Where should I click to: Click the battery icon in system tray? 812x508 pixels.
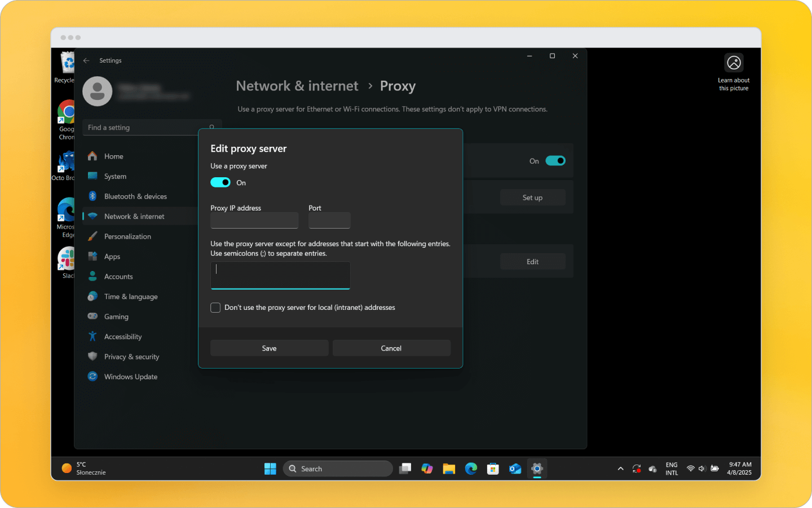tap(714, 468)
